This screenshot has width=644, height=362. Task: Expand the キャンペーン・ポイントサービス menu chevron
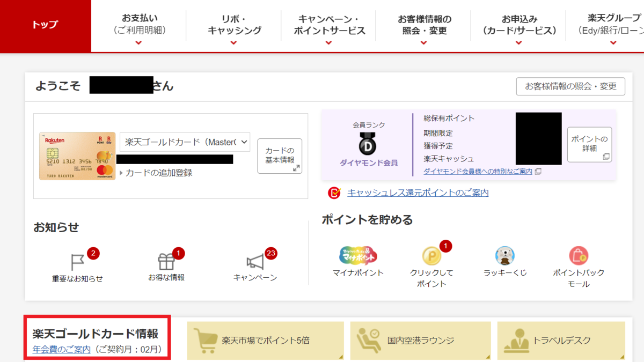click(x=328, y=43)
